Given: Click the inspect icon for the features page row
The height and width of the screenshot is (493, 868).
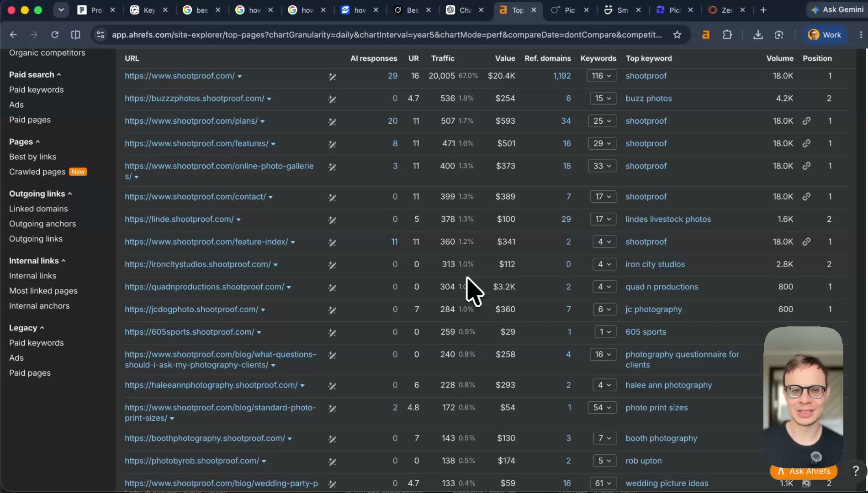Looking at the screenshot, I should pos(332,144).
